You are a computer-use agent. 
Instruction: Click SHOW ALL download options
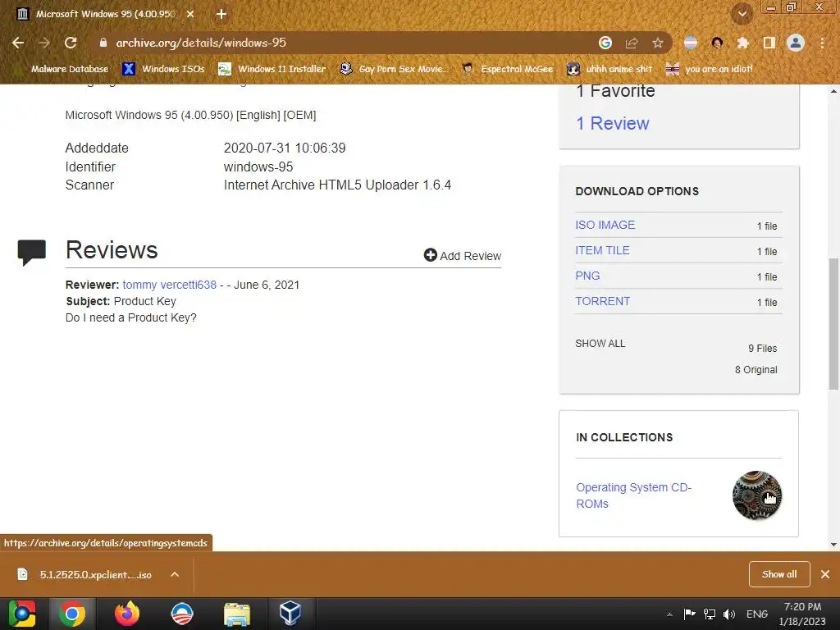(600, 344)
